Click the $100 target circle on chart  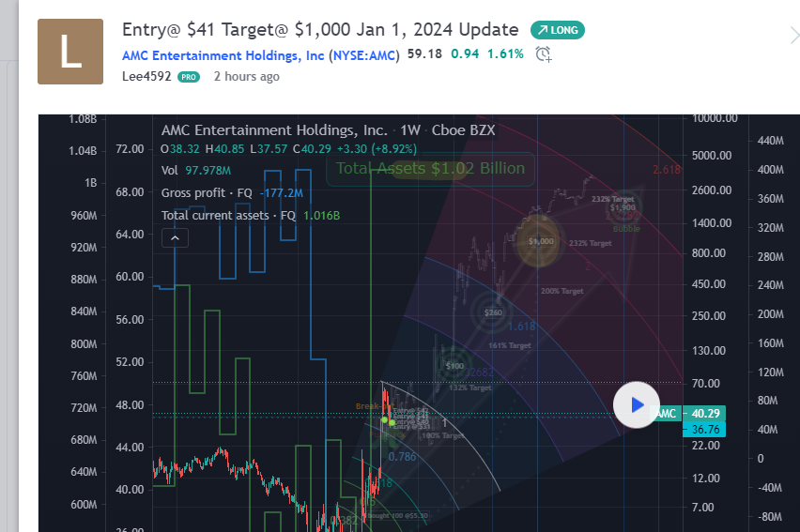coord(454,366)
